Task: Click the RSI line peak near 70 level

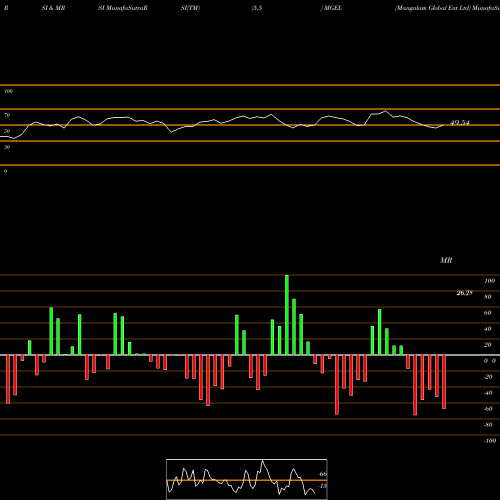Action: (x=386, y=111)
